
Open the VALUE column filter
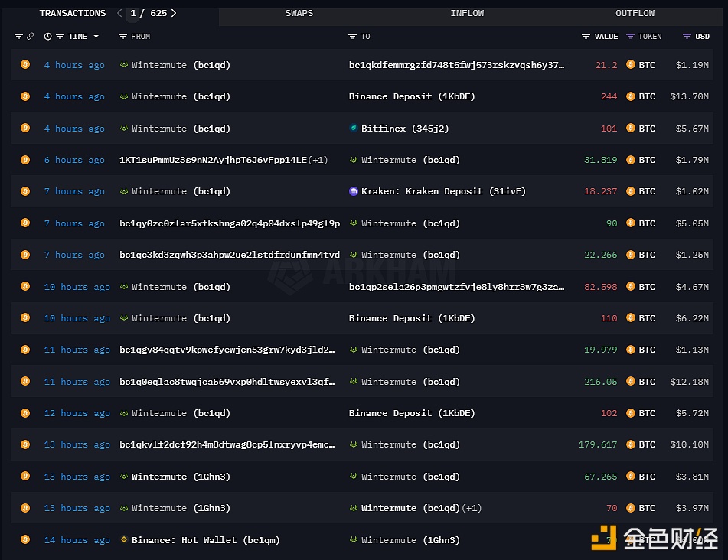click(x=586, y=36)
